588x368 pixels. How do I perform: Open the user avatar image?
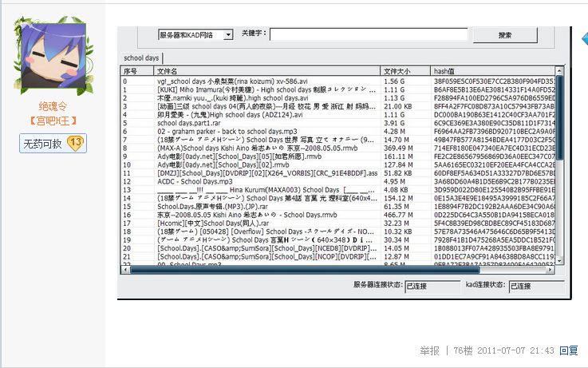pos(53,56)
